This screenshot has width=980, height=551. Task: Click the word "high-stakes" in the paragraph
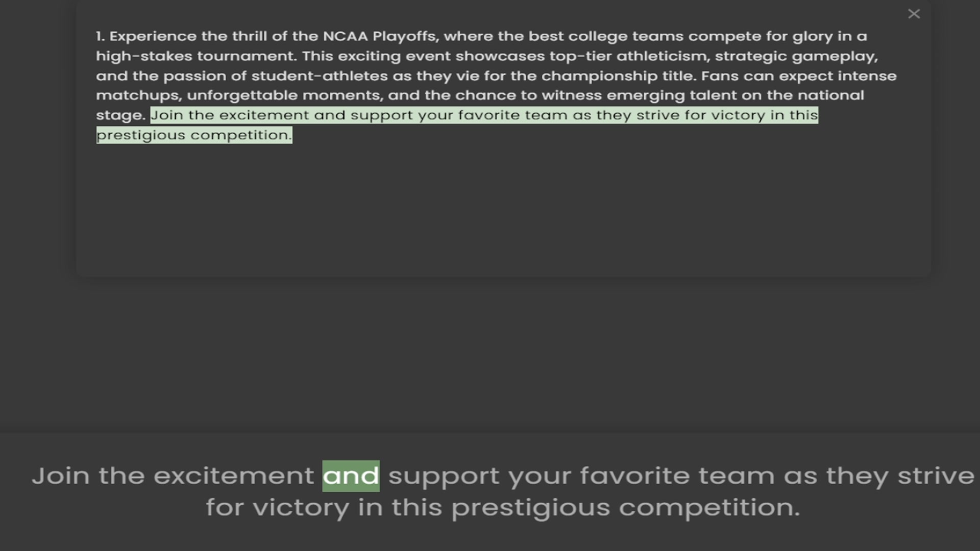pos(144,56)
